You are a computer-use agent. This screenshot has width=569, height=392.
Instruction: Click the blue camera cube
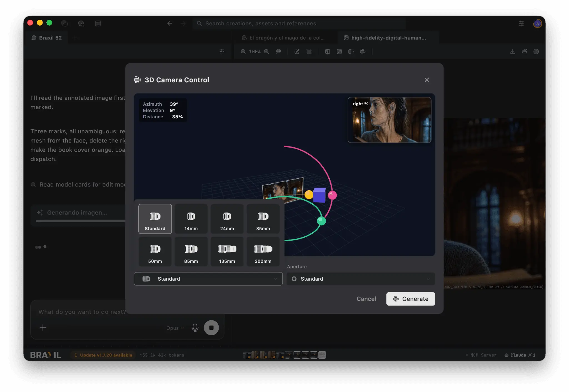[x=320, y=195]
